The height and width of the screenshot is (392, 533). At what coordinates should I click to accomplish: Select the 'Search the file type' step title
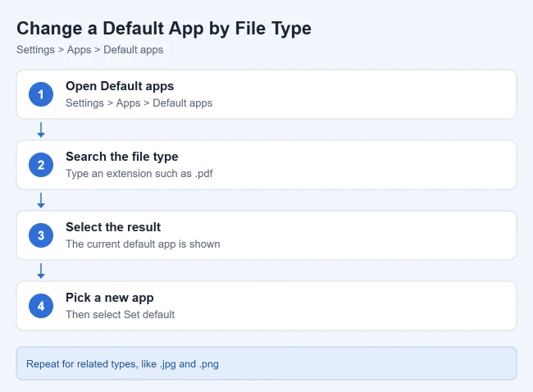click(x=121, y=157)
